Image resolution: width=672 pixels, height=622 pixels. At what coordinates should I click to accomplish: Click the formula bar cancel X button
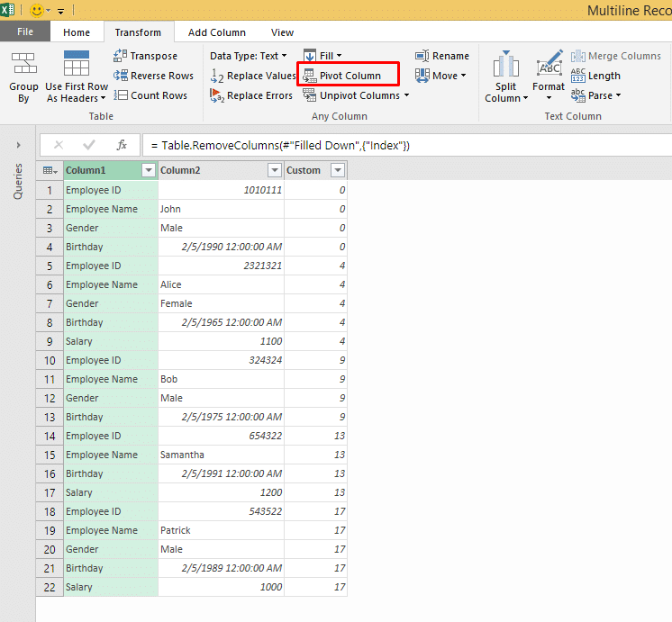[x=59, y=145]
